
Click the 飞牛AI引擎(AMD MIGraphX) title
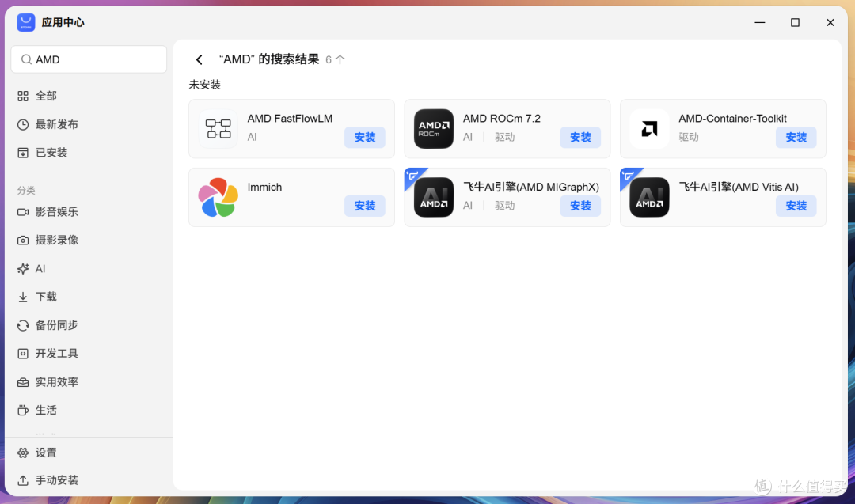[531, 188]
